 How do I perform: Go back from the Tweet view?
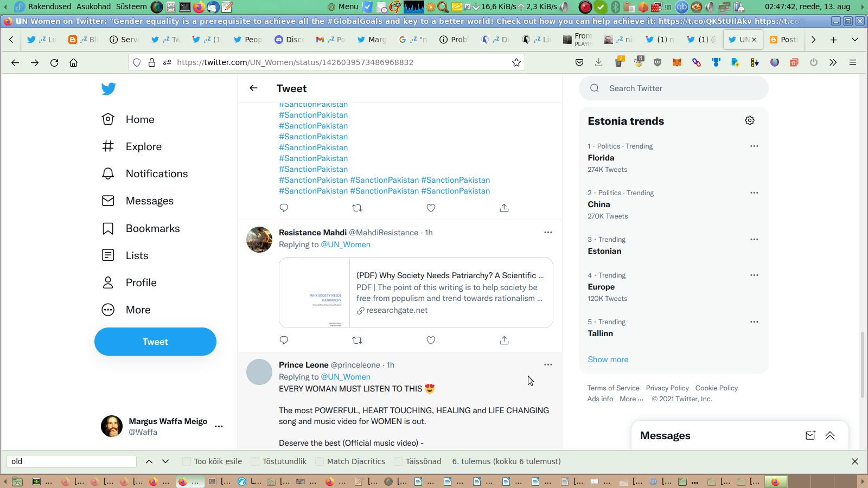253,88
